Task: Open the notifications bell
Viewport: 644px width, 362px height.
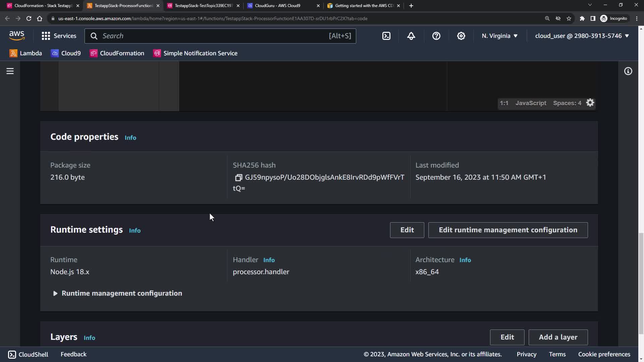Action: 411,36
